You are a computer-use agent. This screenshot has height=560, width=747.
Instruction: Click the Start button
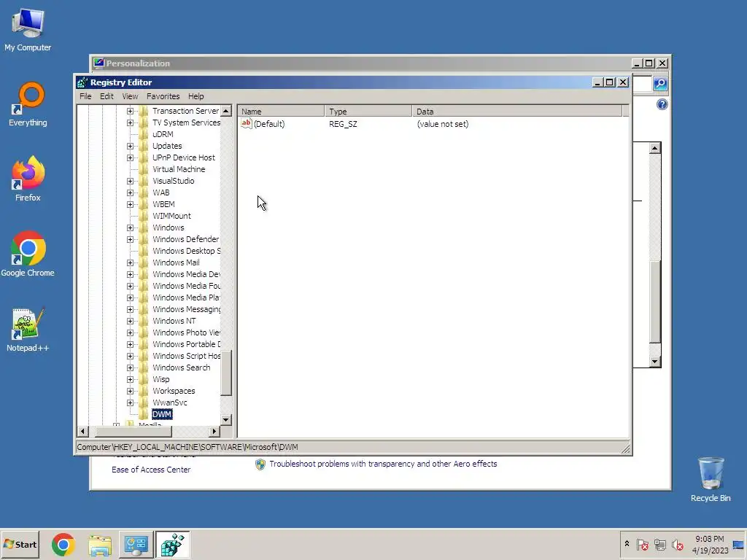(20, 544)
